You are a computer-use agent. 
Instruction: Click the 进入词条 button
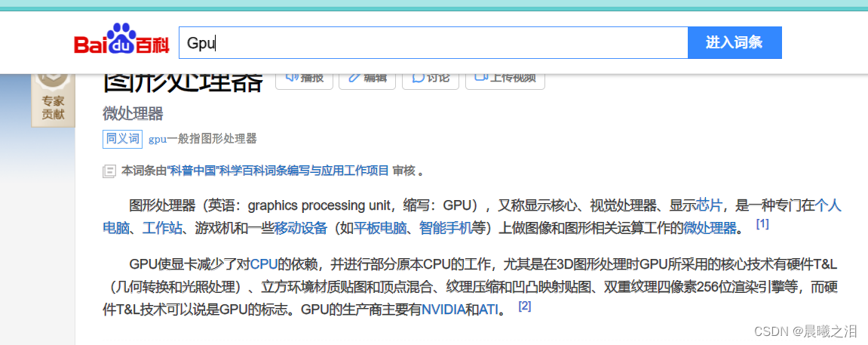(735, 42)
